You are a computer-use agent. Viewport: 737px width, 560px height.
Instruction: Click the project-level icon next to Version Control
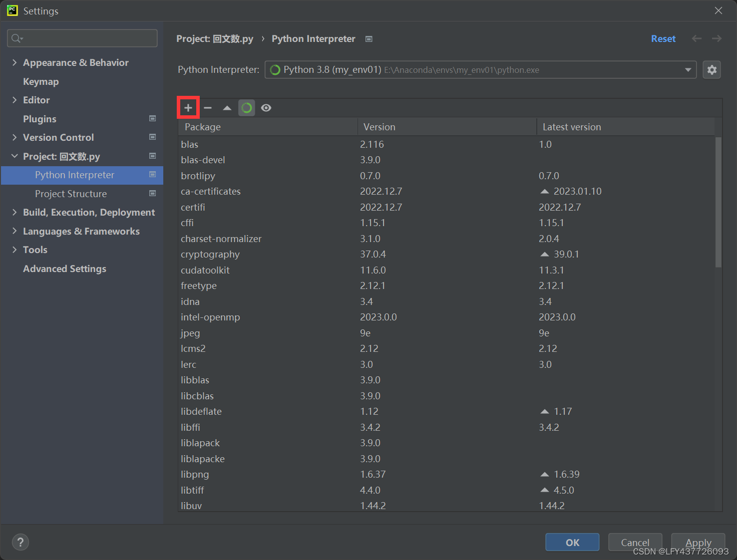[x=153, y=137]
